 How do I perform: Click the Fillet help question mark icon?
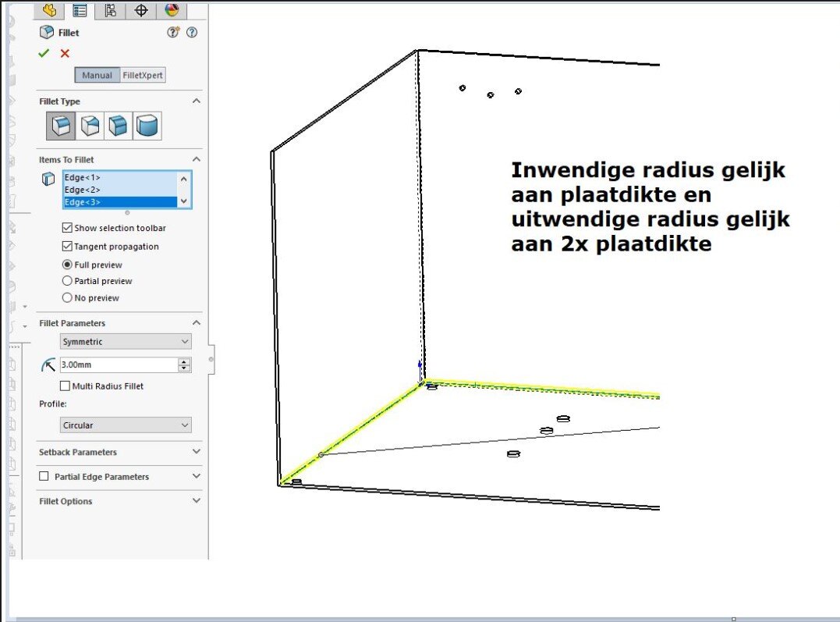pos(192,33)
